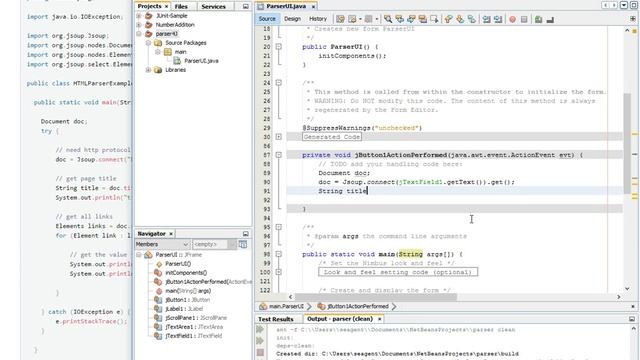Open Back history dropdown arrow
The image size is (640, 360).
click(360, 19)
